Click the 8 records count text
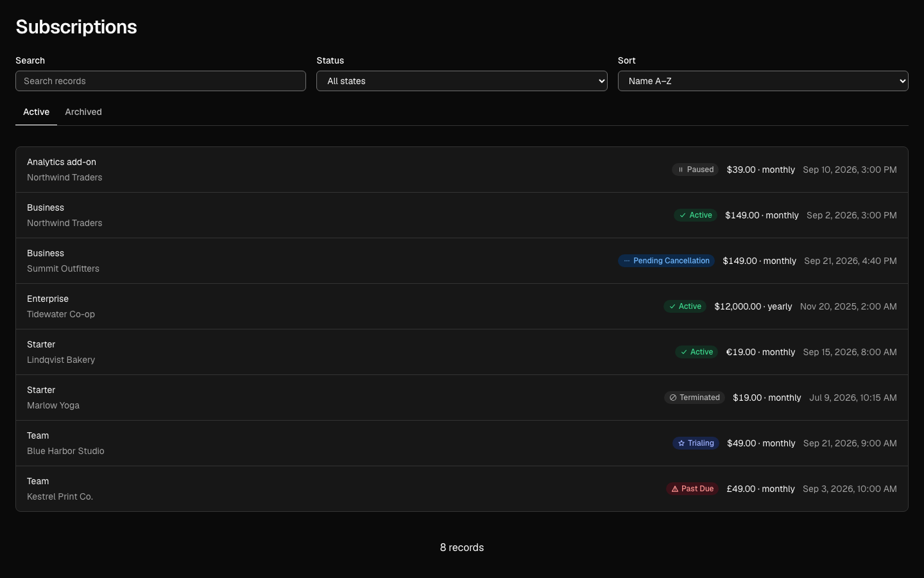 coord(462,547)
